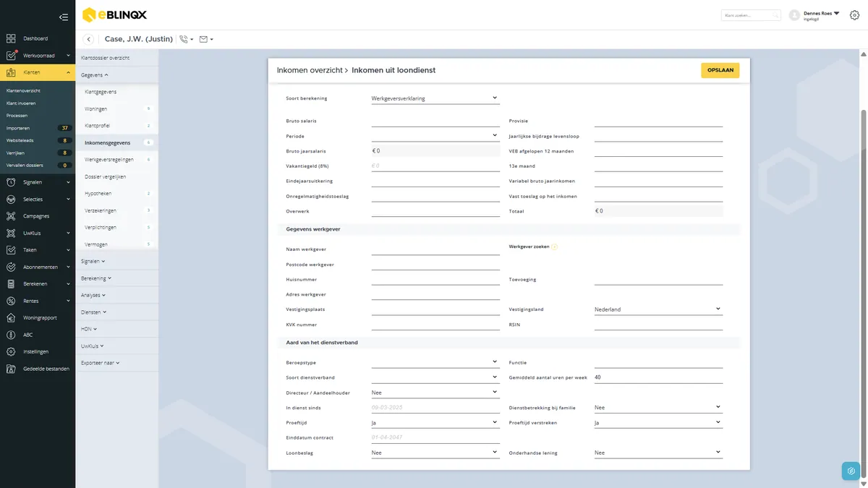The height and width of the screenshot is (488, 868).
Task: Click the Abonnementen sidebar icon
Action: (11, 267)
